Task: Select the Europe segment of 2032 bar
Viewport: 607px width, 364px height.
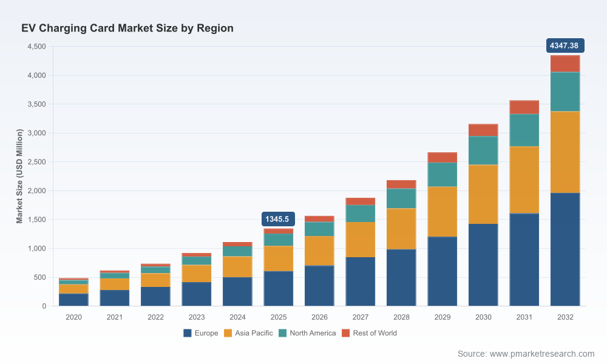Action: (x=565, y=249)
